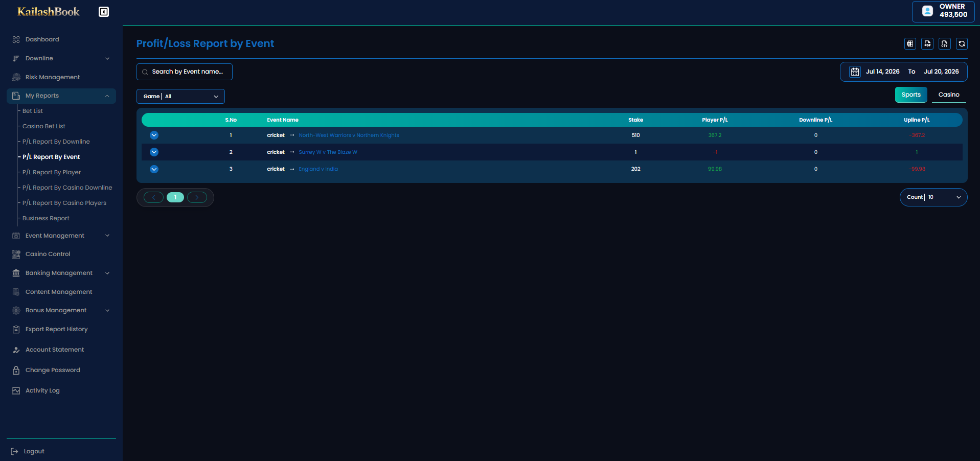
Task: Click Player P/L value 367.2
Action: (715, 135)
